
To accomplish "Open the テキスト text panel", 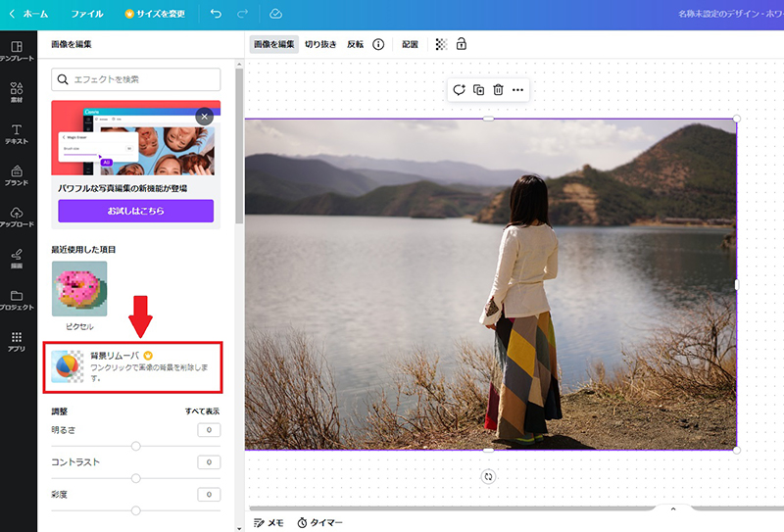I will [x=17, y=134].
